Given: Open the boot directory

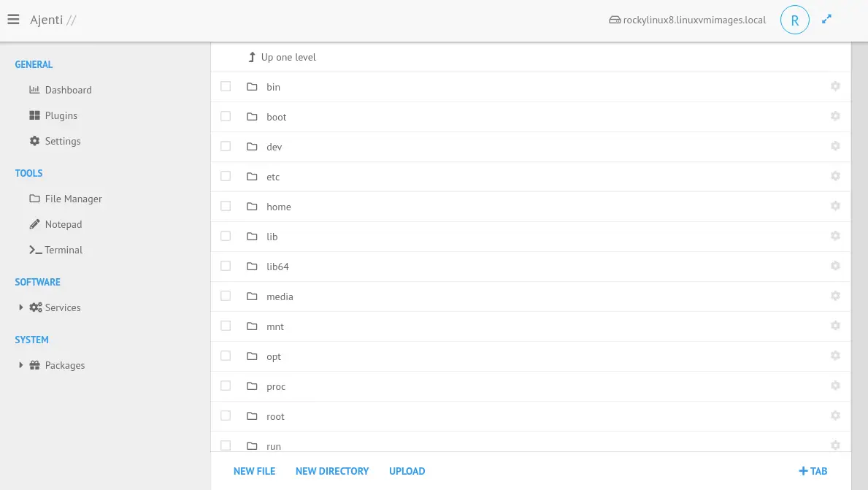Looking at the screenshot, I should pyautogui.click(x=277, y=116).
